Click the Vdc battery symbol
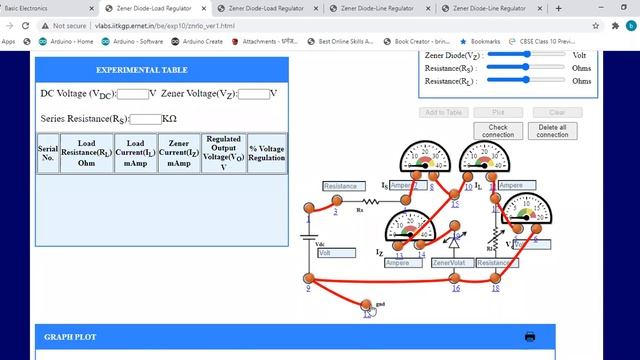Image resolution: width=640 pixels, height=360 pixels. pos(309,238)
